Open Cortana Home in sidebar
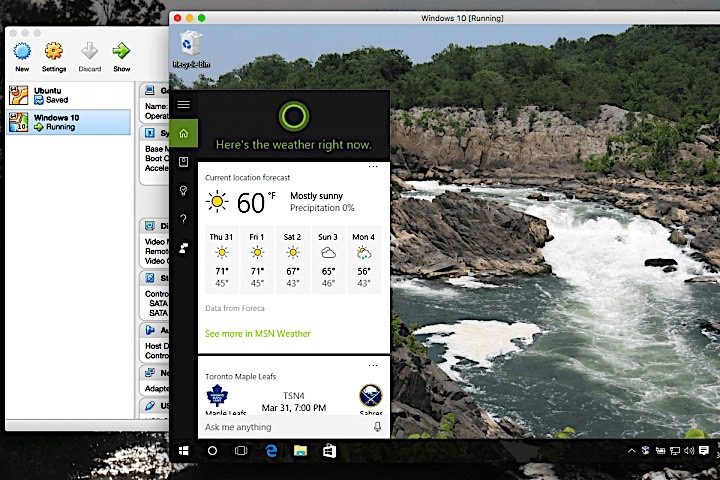Screen dimensions: 720x480 pyautogui.click(x=183, y=133)
